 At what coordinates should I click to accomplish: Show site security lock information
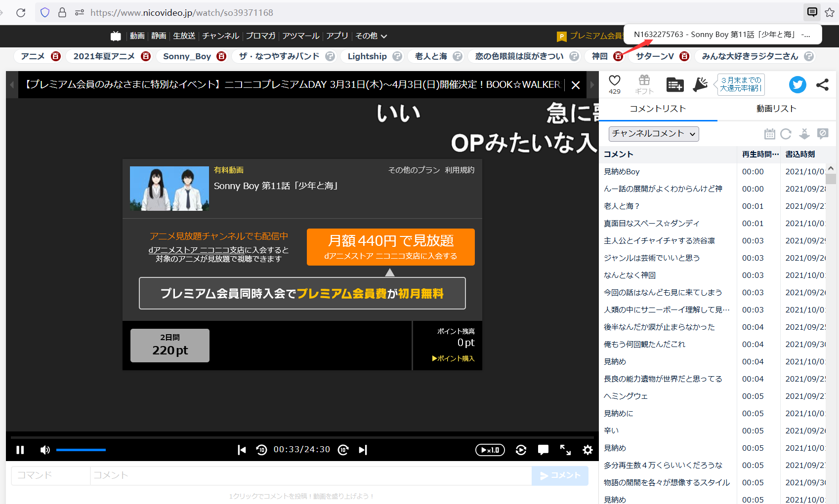[x=62, y=12]
